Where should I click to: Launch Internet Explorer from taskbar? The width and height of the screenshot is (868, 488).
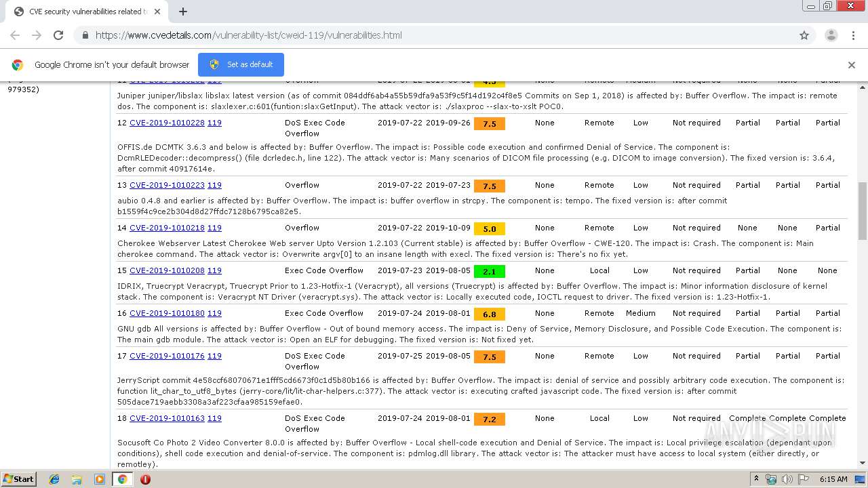click(54, 479)
